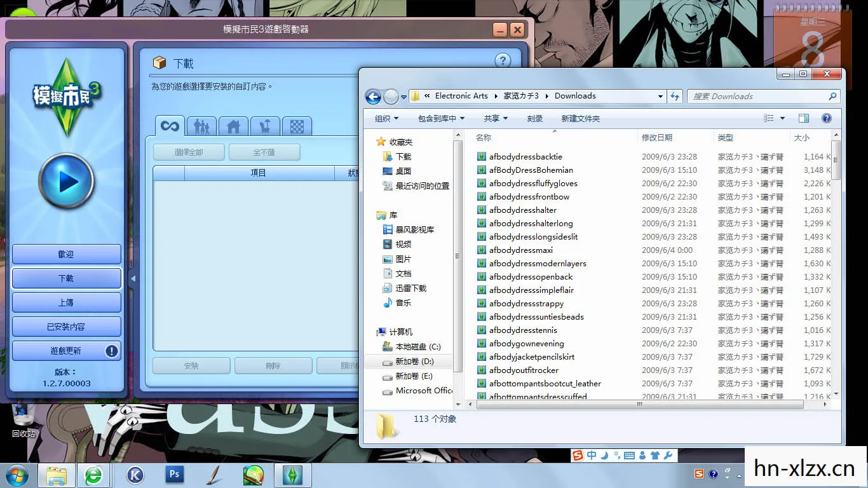Click the magnifier icon in the Downloads search box

pyautogui.click(x=832, y=96)
